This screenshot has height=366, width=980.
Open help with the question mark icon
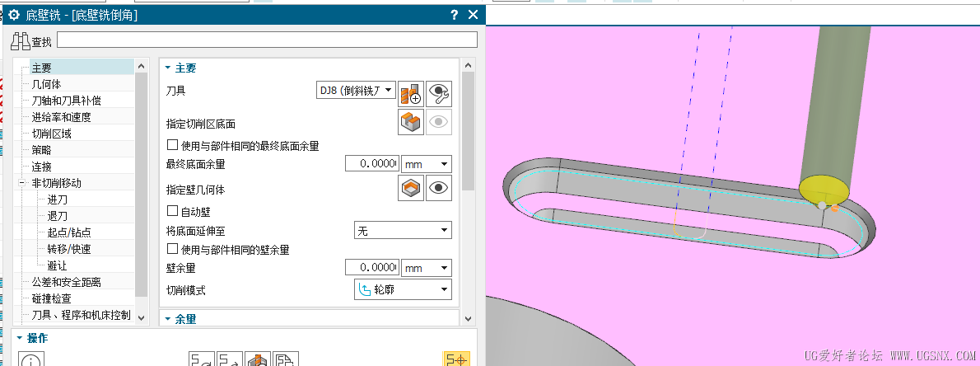455,16
